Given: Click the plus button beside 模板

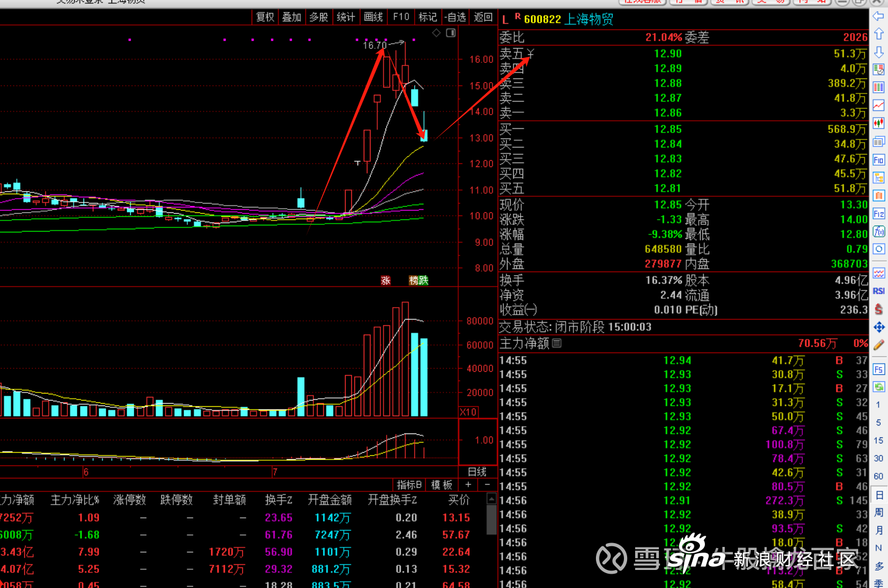Looking at the screenshot, I should click(x=468, y=485).
